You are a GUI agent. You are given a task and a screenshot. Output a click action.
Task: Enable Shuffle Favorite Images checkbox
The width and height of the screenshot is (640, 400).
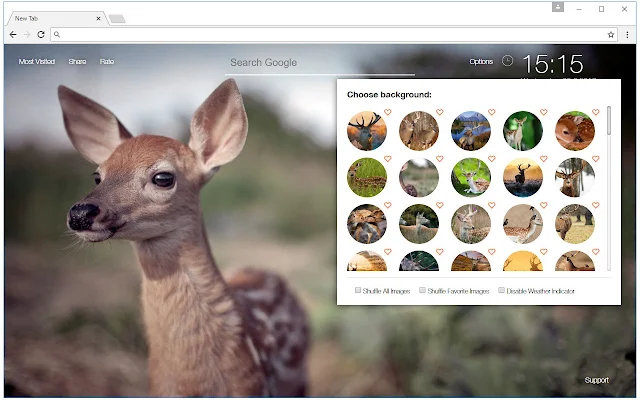[x=422, y=290]
